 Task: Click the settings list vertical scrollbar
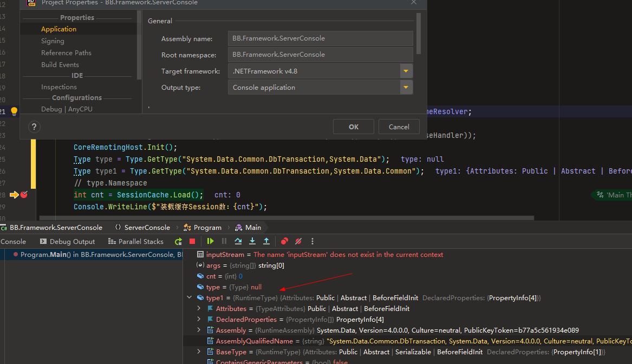point(139,45)
